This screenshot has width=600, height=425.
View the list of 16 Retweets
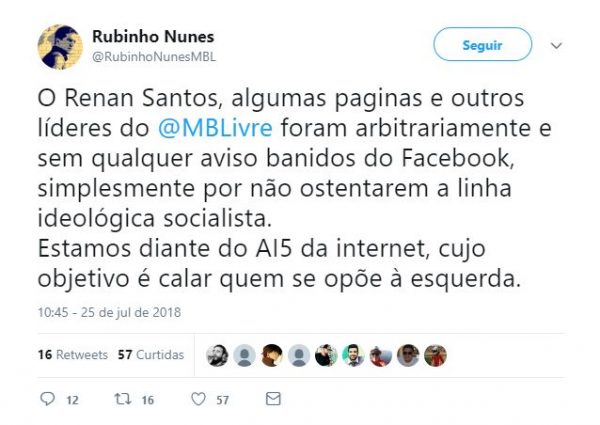73,355
